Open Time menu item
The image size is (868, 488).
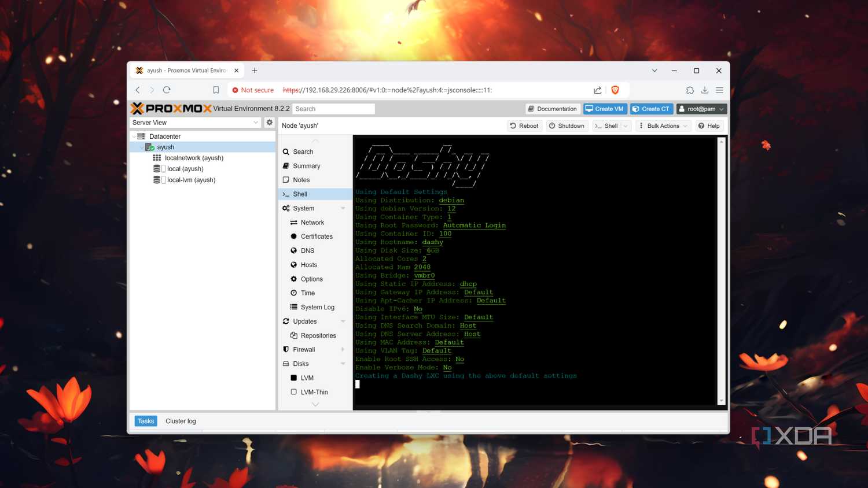point(308,293)
